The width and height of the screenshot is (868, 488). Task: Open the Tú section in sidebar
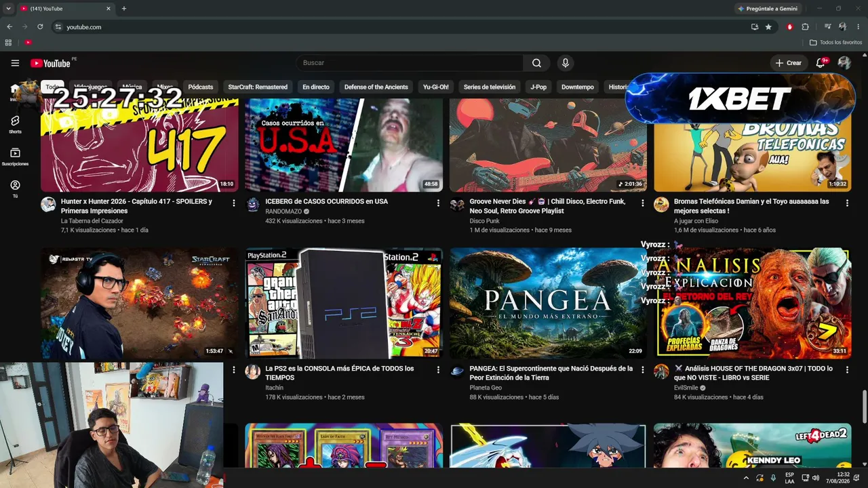(x=15, y=188)
